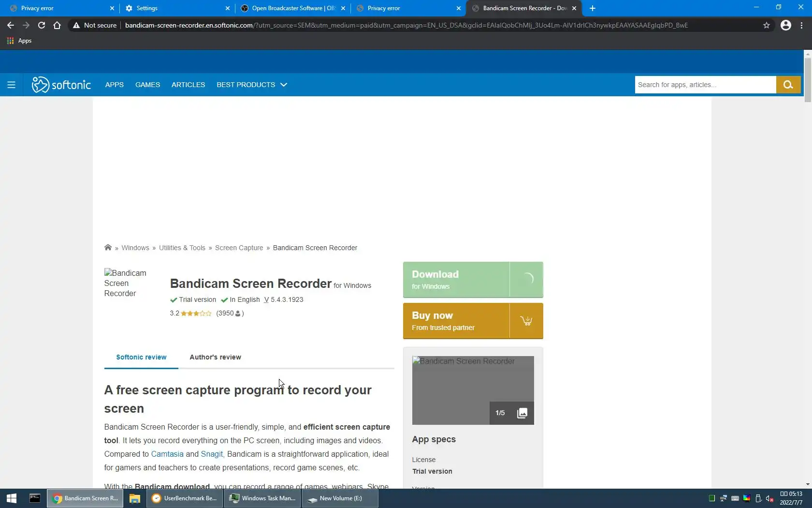Screen dimensions: 812x508
Task: Click the orange search magnifier button
Action: pos(788,85)
